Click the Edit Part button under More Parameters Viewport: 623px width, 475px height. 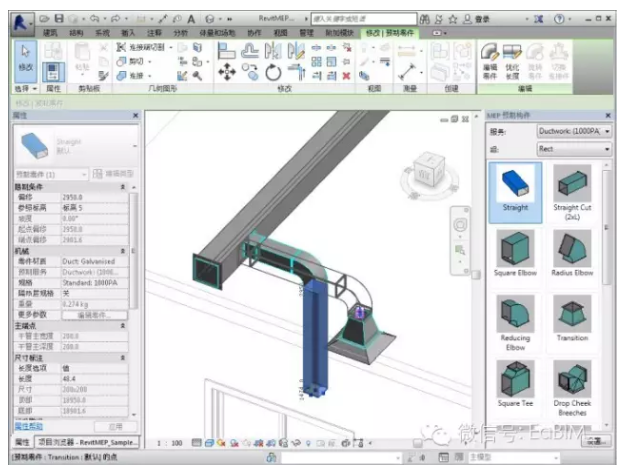click(95, 315)
